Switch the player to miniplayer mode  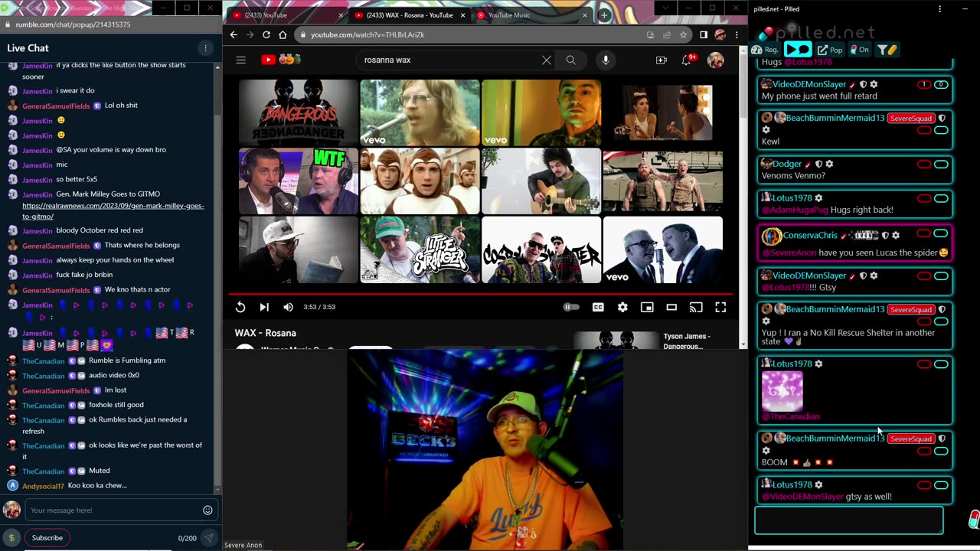647,307
